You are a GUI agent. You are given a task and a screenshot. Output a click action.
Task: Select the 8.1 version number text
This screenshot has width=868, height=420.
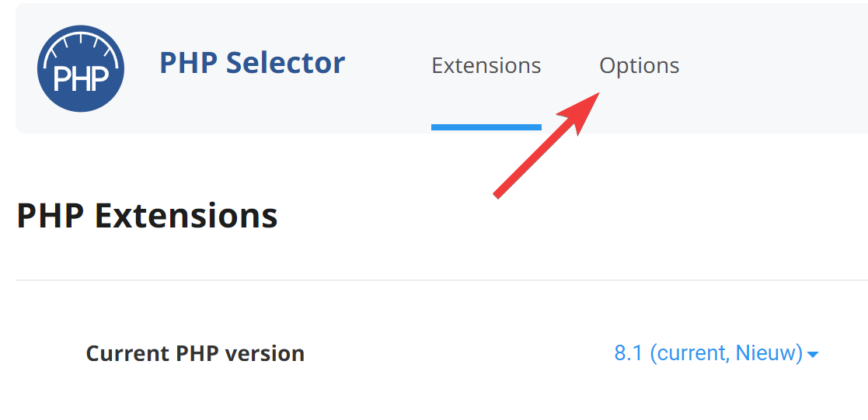(x=629, y=353)
